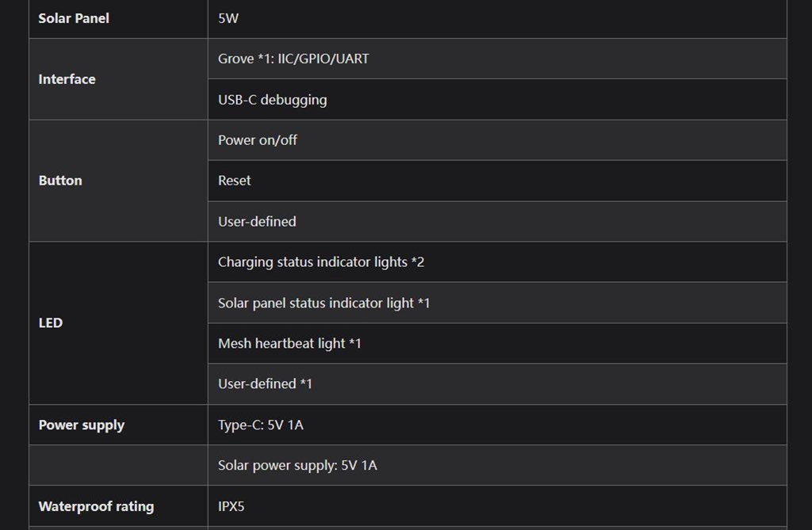
Task: Select the "5W" value cell
Action: point(228,18)
